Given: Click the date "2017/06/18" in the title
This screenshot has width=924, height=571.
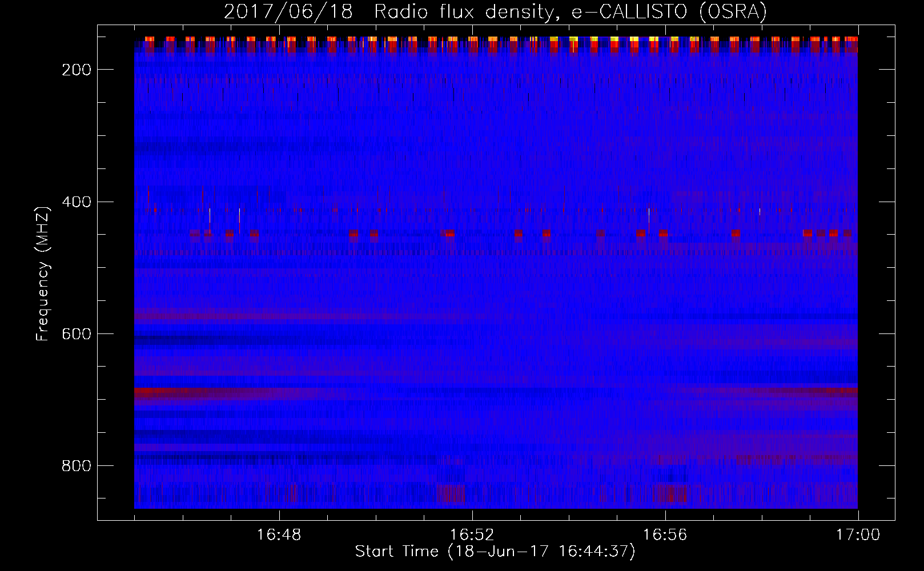Looking at the screenshot, I should point(288,11).
